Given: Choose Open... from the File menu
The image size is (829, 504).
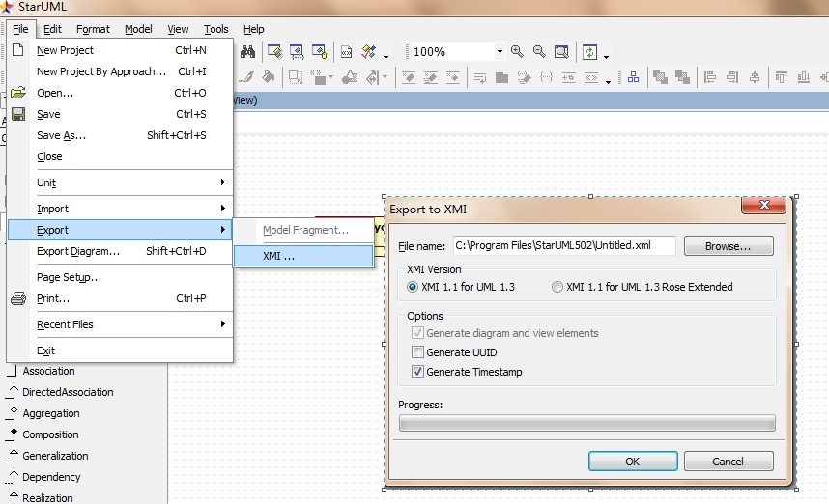Looking at the screenshot, I should point(120,93).
